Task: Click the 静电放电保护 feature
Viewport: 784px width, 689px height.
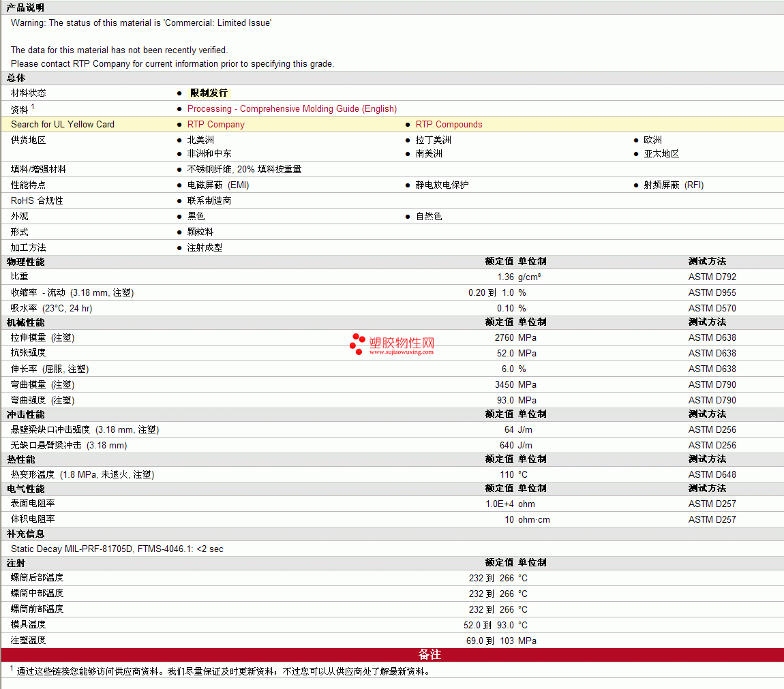Action: 442,185
